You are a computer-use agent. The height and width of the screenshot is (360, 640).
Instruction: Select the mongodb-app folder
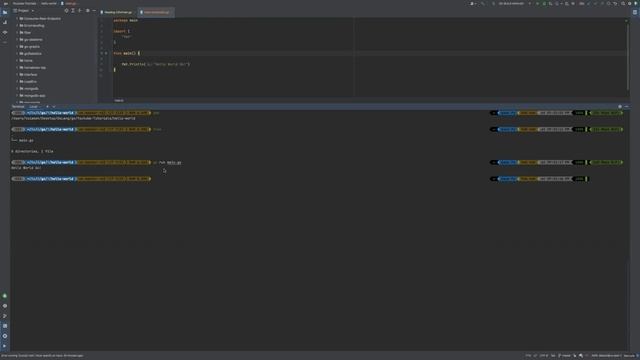pyautogui.click(x=33, y=96)
